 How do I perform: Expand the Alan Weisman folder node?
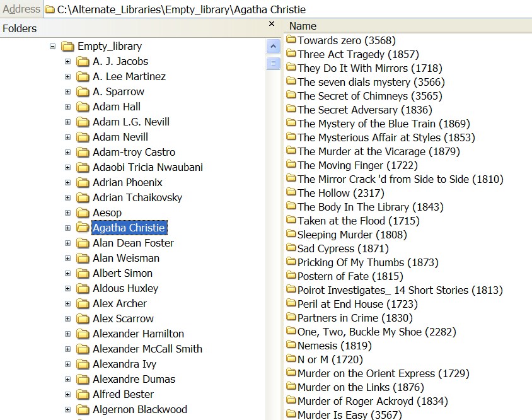pyautogui.click(x=68, y=259)
